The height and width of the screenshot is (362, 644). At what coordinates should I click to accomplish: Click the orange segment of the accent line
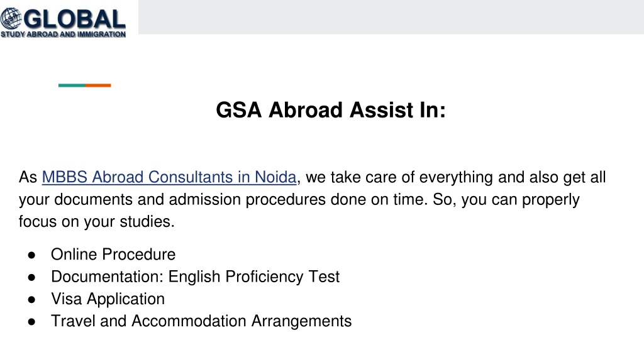point(98,85)
